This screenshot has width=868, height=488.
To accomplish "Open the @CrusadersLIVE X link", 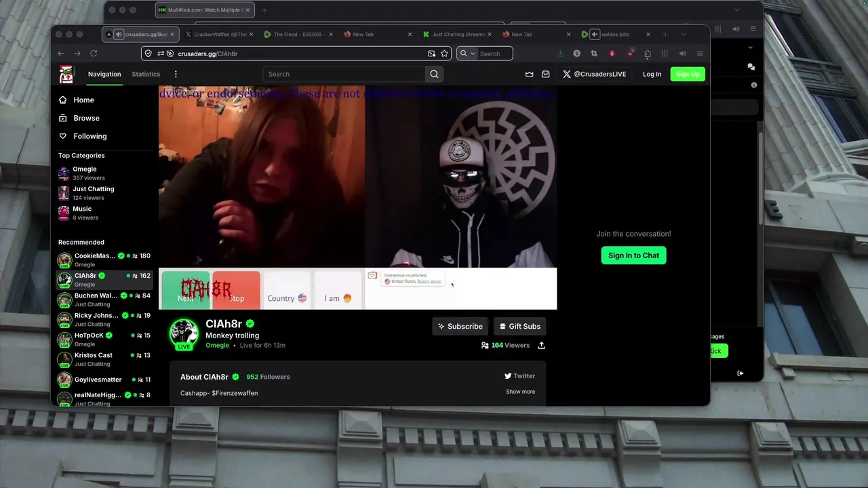I will tap(594, 74).
